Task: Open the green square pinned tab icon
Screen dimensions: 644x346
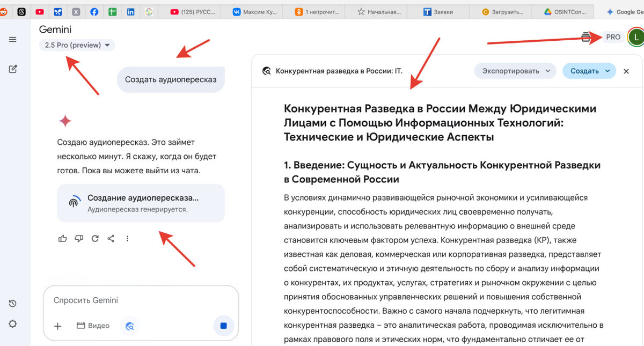Action: pos(112,12)
